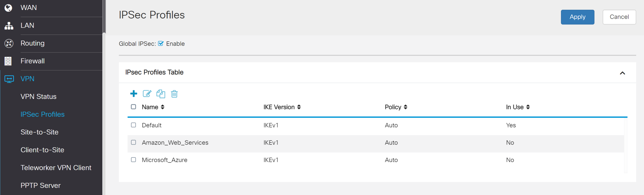Disable the Global IPSec Enable checkbox
Screen dimensions: 644x195
(x=161, y=43)
